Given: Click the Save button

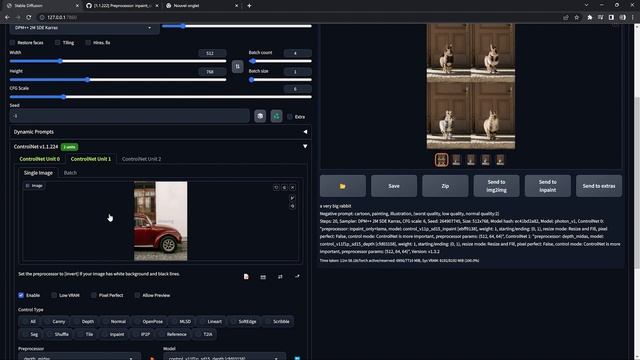Looking at the screenshot, I should tap(394, 186).
